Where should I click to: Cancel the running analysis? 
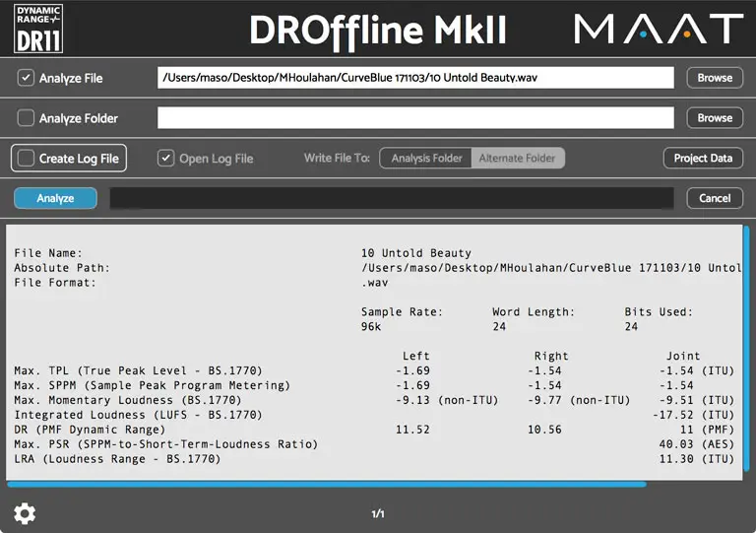[x=715, y=198]
